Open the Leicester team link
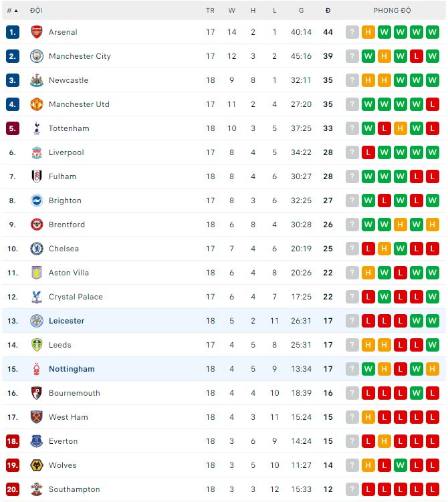This screenshot has width=448, height=502. (66, 321)
